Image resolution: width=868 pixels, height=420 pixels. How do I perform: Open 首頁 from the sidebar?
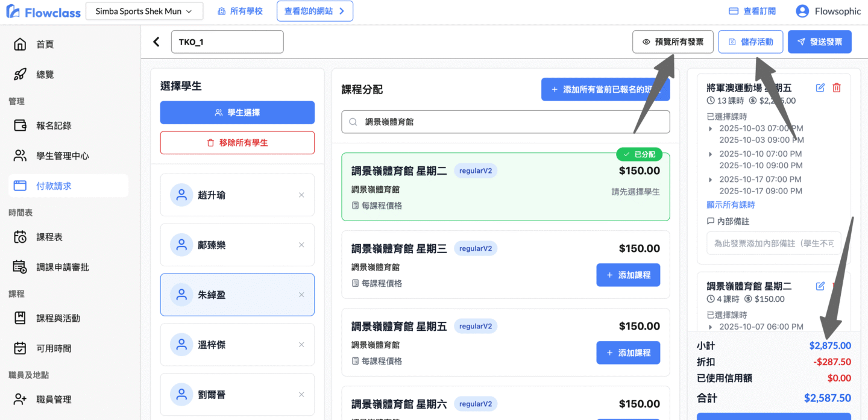click(45, 45)
